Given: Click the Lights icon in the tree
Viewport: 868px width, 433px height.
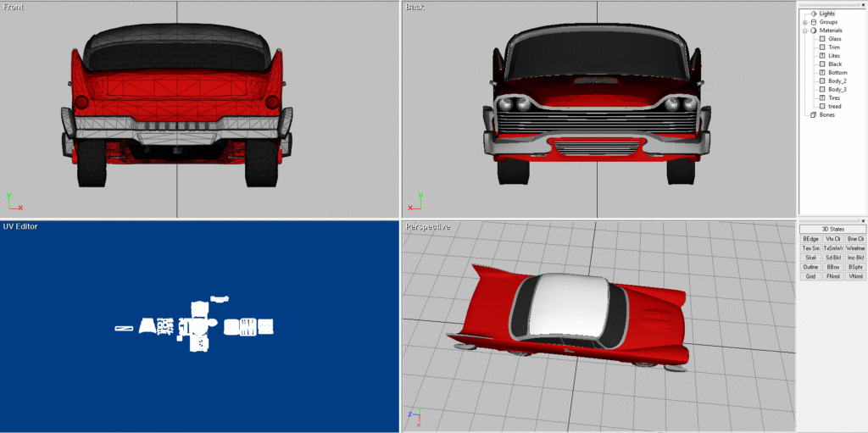Looking at the screenshot, I should tap(814, 14).
